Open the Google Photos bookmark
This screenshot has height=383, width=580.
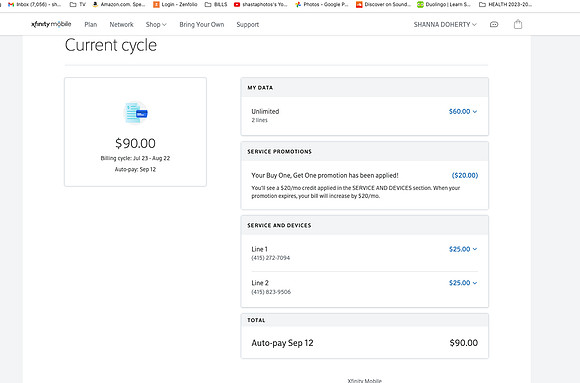[x=321, y=4]
